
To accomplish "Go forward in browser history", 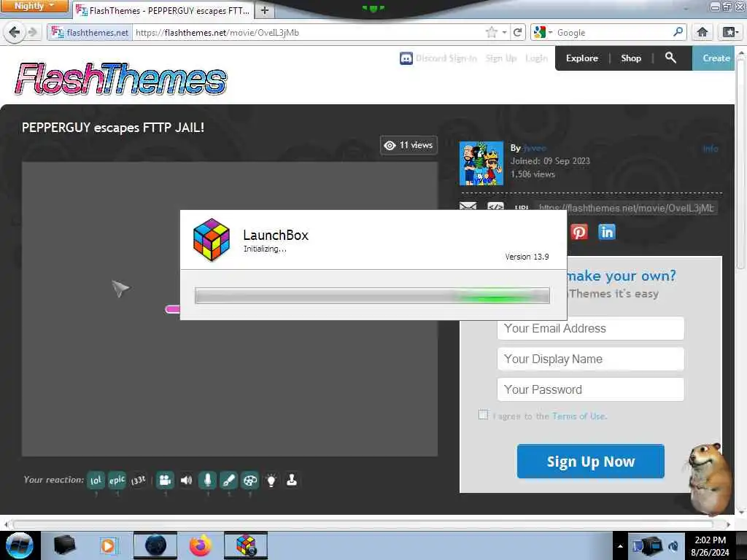I will pos(32,32).
